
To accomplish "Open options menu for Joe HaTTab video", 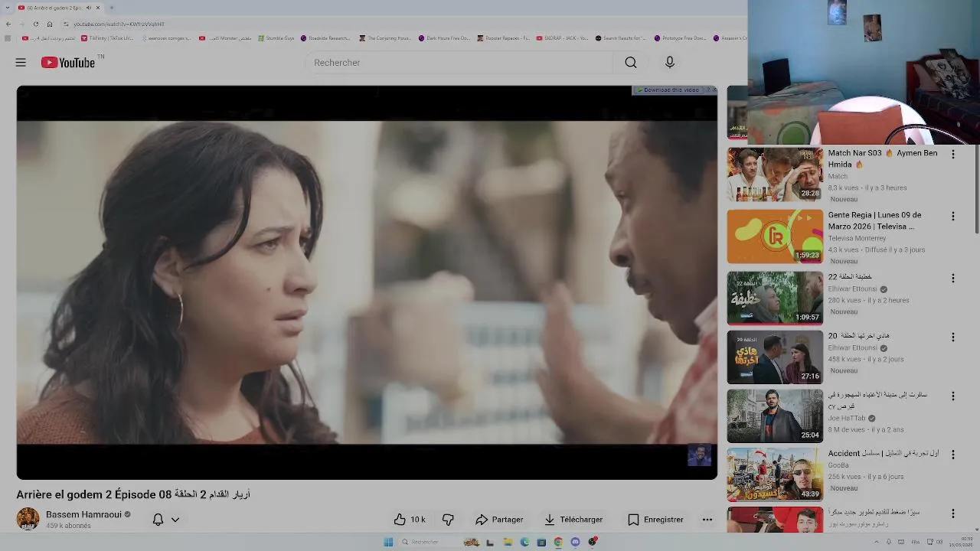I will click(x=953, y=396).
